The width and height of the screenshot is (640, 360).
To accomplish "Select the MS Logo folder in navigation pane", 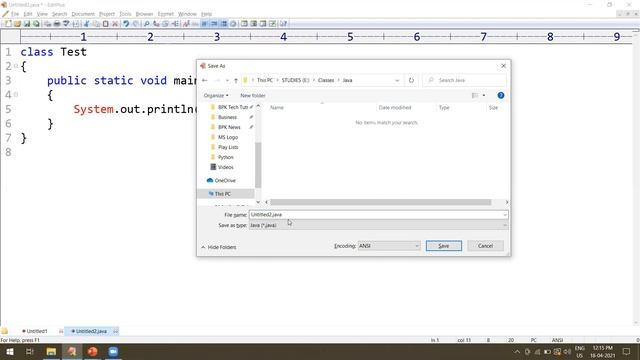I will (x=228, y=137).
